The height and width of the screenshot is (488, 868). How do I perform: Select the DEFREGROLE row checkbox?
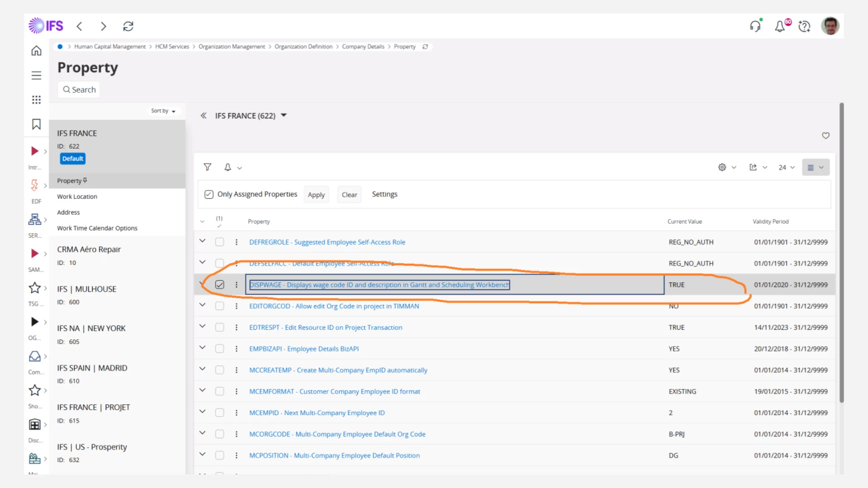(x=220, y=242)
